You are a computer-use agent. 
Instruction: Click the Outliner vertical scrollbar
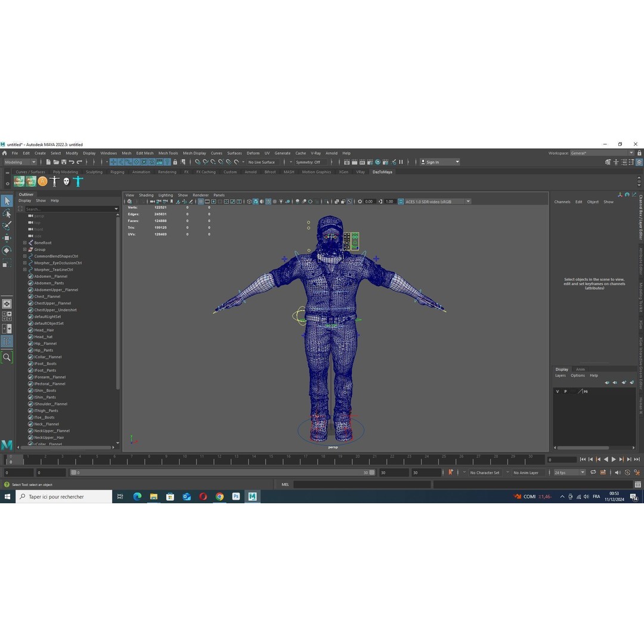pos(118,304)
